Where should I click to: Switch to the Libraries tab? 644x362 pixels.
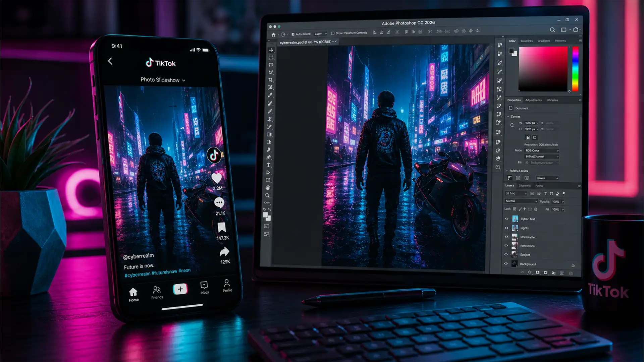[552, 100]
